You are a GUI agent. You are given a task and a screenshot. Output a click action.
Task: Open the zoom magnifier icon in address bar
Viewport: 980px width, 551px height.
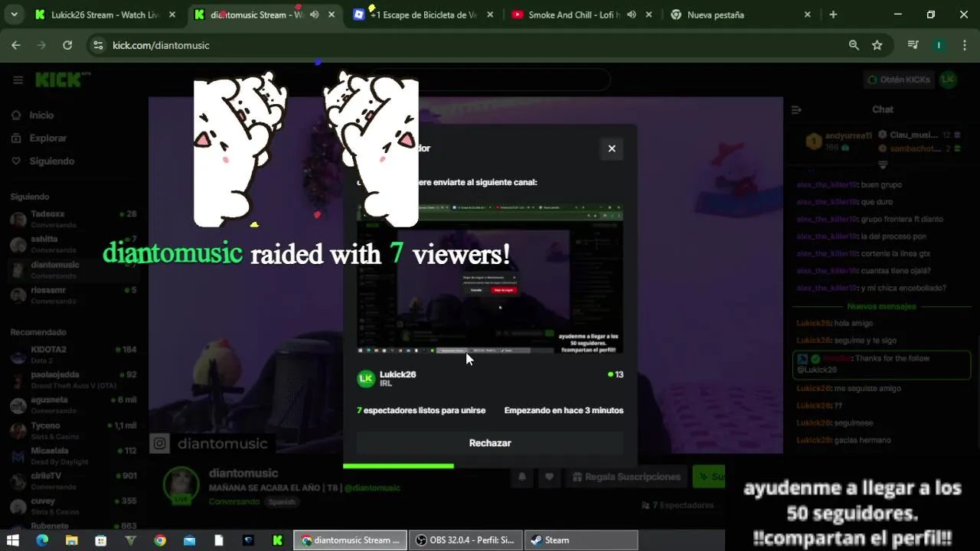point(854,45)
